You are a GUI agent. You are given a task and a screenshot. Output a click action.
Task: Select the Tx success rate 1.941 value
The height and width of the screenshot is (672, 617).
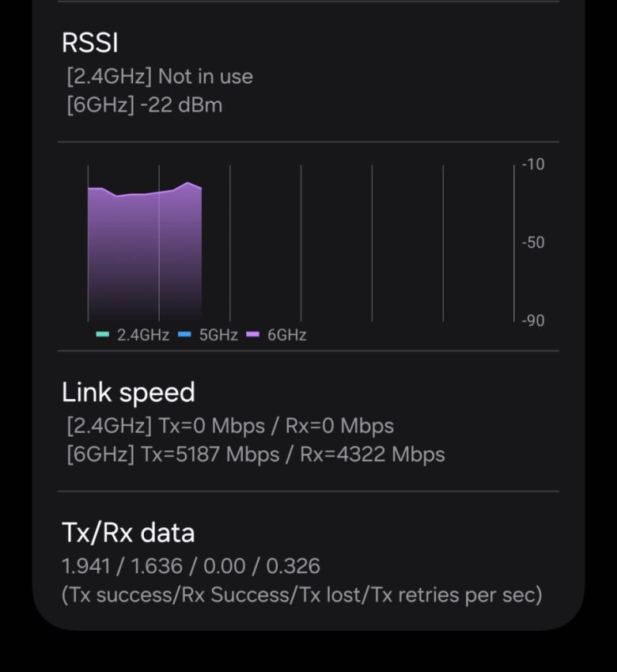(85, 567)
